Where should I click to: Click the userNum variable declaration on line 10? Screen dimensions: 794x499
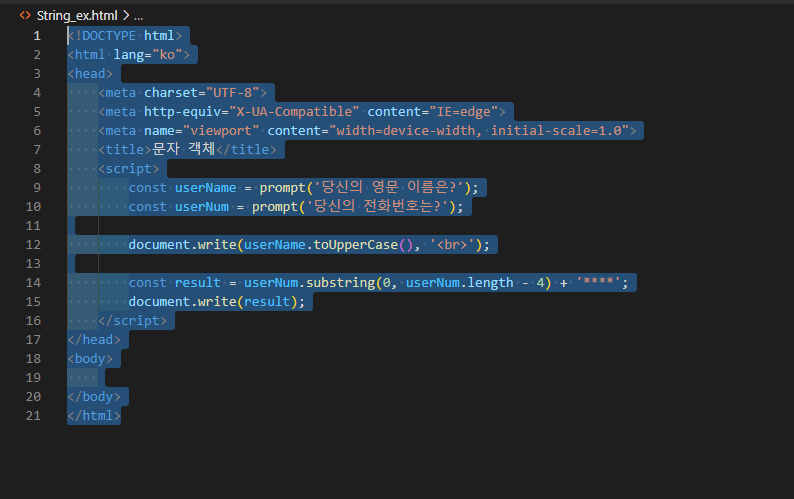point(202,207)
